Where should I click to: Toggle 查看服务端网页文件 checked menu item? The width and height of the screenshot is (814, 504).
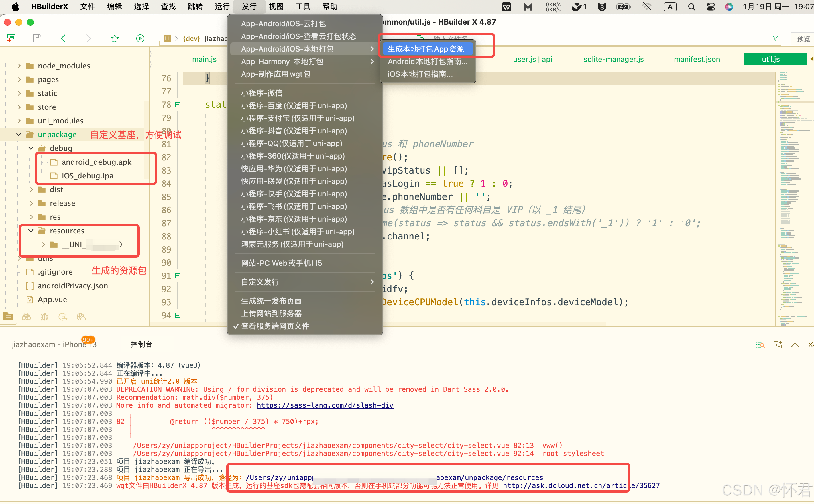[275, 326]
